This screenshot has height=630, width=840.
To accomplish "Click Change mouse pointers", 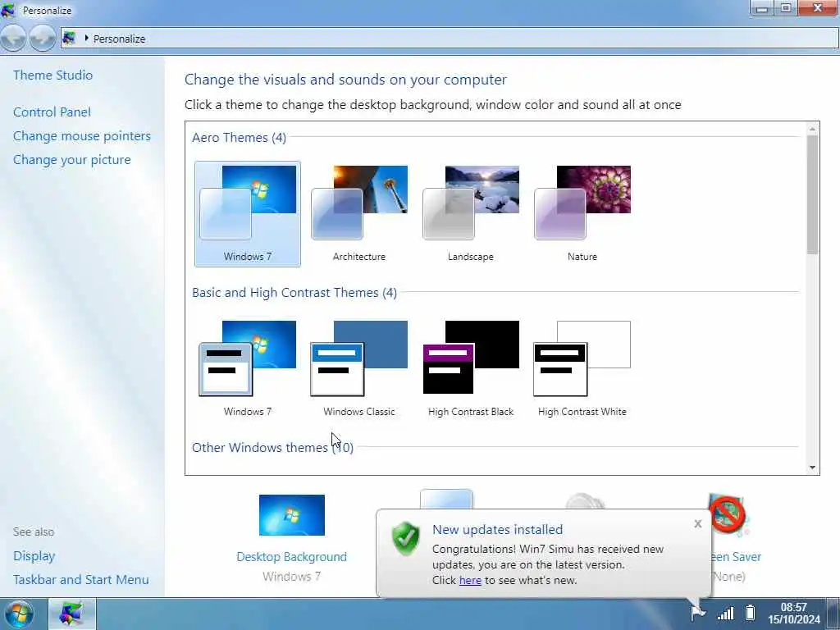I will pyautogui.click(x=82, y=136).
